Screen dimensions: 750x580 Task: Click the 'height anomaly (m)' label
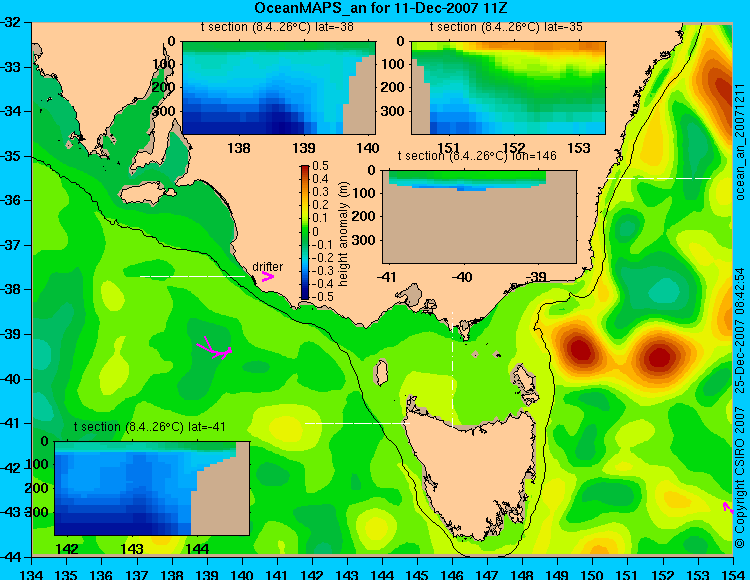pyautogui.click(x=343, y=234)
